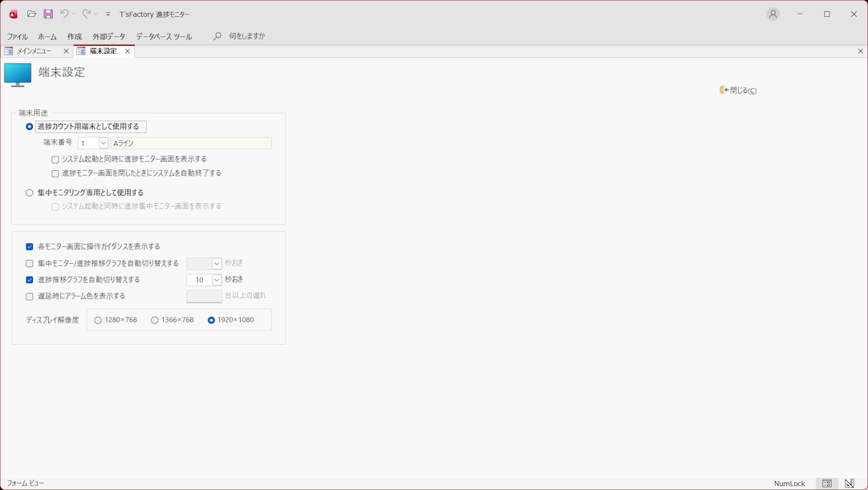This screenshot has width=868, height=490.
Task: Enable システム起動と同時に進捗モニター画面を表示する checkbox
Action: click(55, 160)
